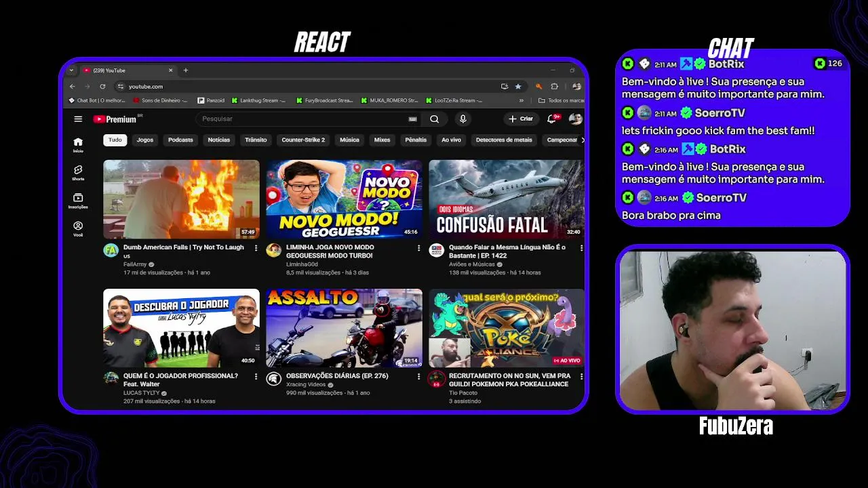Open the YouTube account avatar menu
The width and height of the screenshot is (868, 488).
click(x=575, y=119)
